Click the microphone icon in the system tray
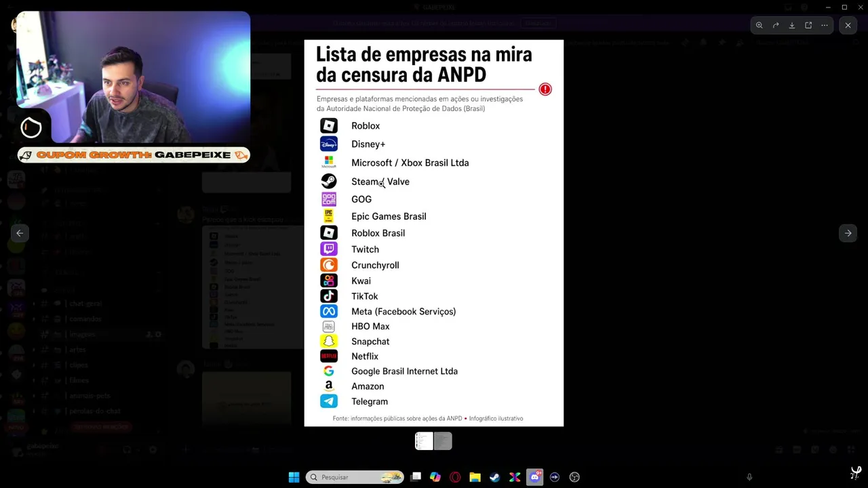The image size is (868, 488). [x=749, y=477]
